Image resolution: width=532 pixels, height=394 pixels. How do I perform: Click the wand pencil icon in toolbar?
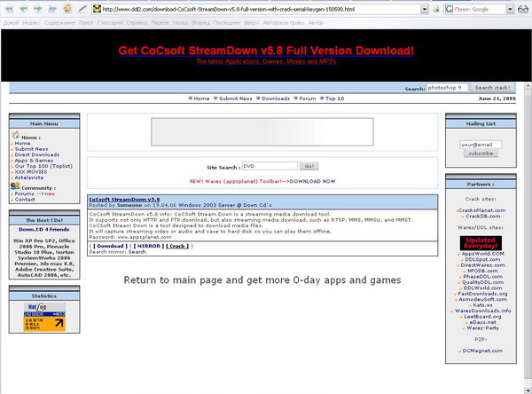[x=82, y=9]
